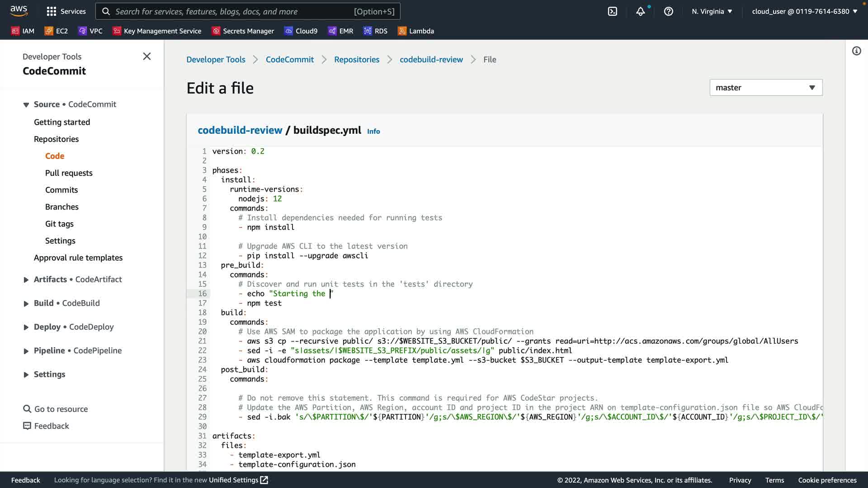Select Branches in the sidebar
Viewport: 868px width, 488px height.
click(x=62, y=206)
